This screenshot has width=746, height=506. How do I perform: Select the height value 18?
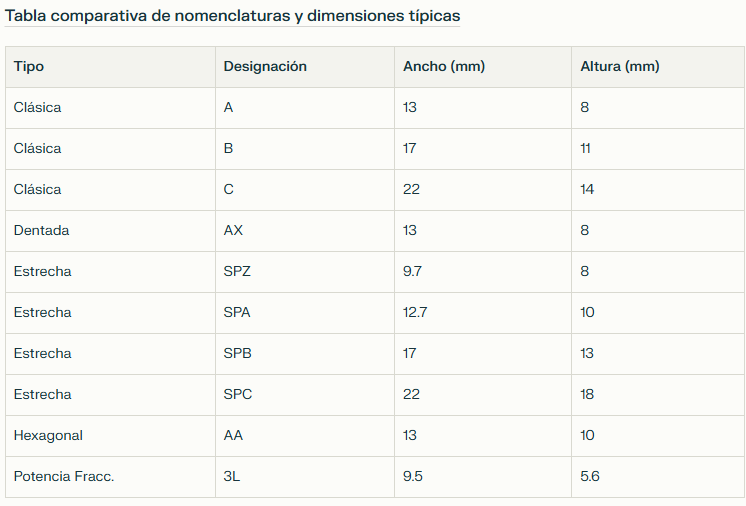click(587, 395)
